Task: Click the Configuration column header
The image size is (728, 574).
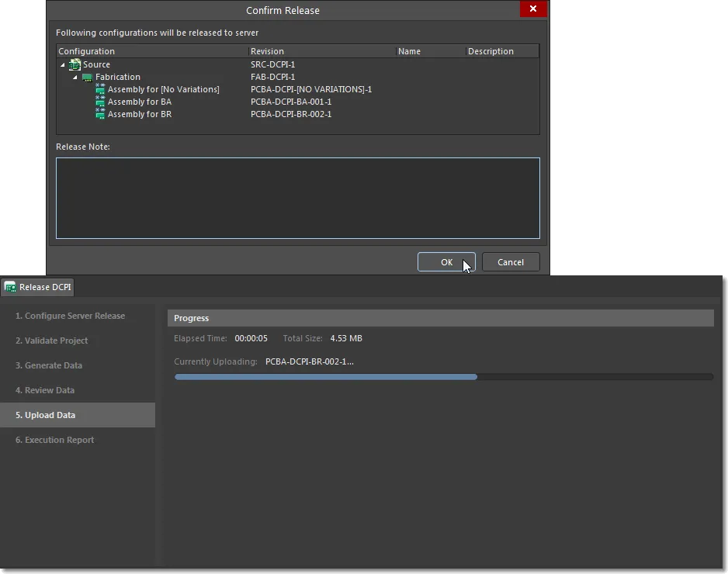Action: coord(152,51)
